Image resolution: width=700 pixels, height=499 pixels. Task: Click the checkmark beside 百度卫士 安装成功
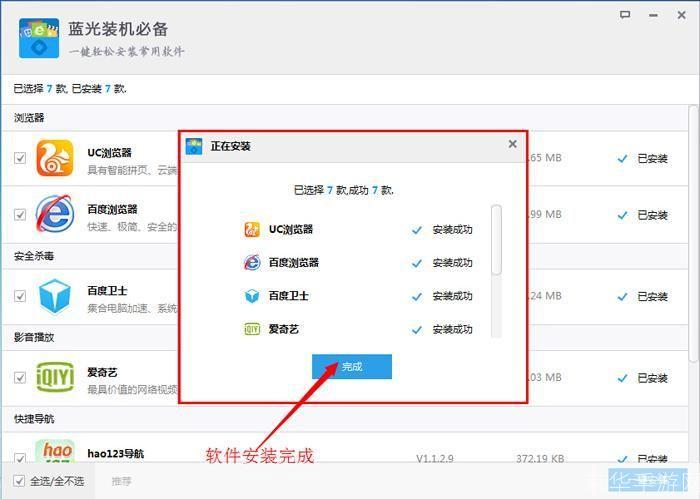pyautogui.click(x=417, y=296)
